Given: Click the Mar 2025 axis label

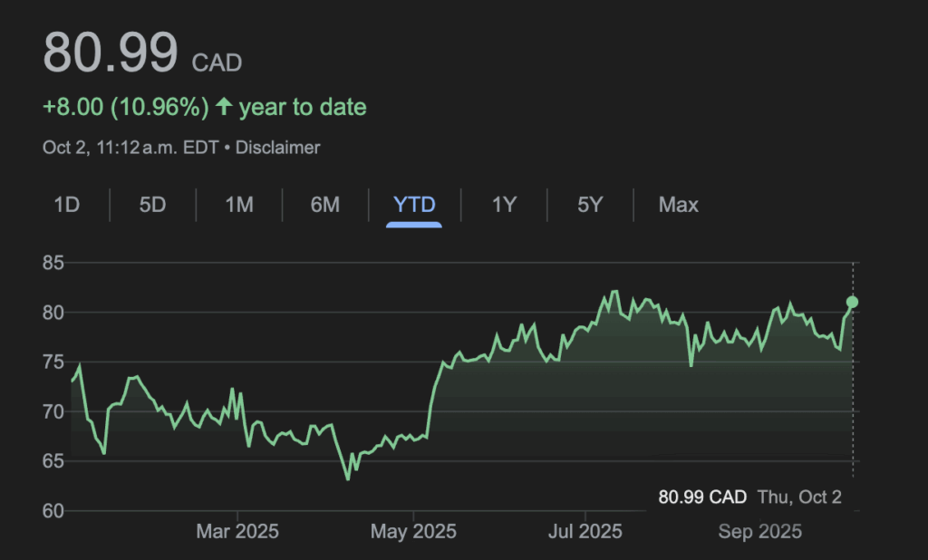Looking at the screenshot, I should (x=237, y=531).
